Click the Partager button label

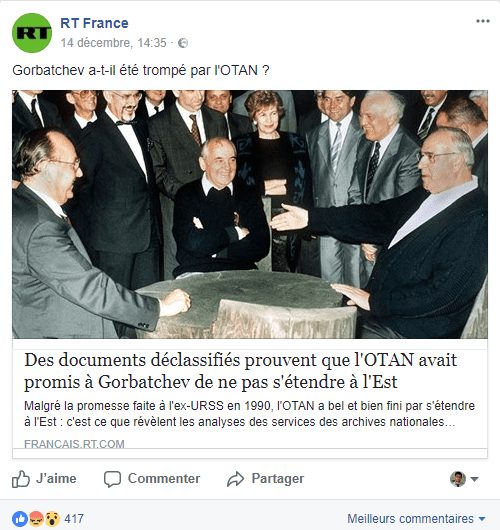tap(278, 479)
